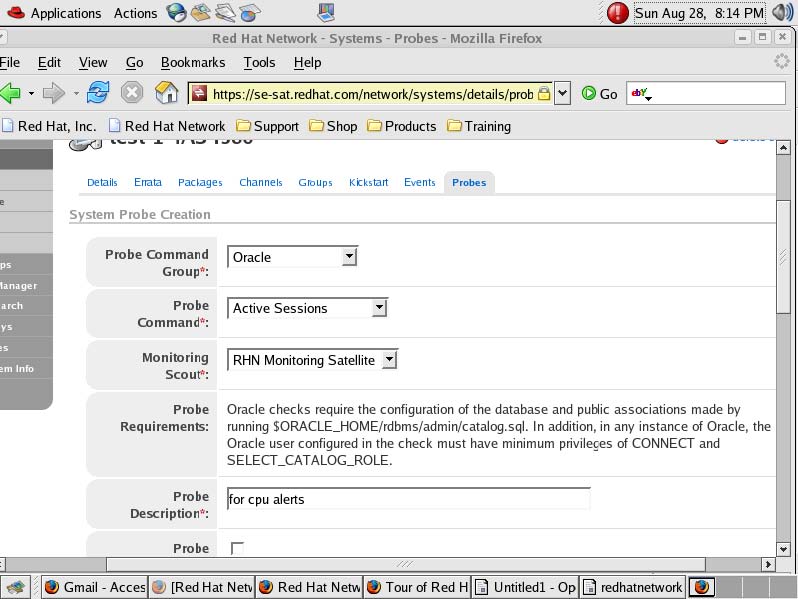798x599 pixels.
Task: Open the Go menu
Action: (x=134, y=62)
